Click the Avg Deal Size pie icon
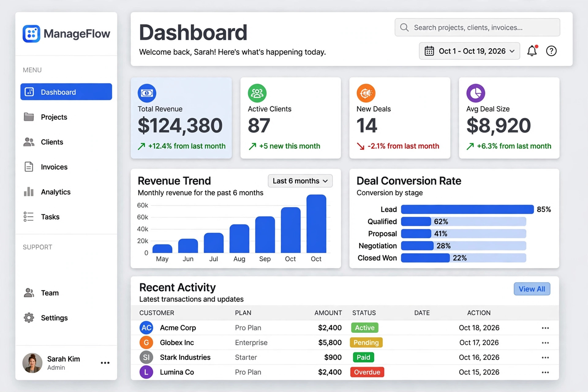 pos(476,93)
